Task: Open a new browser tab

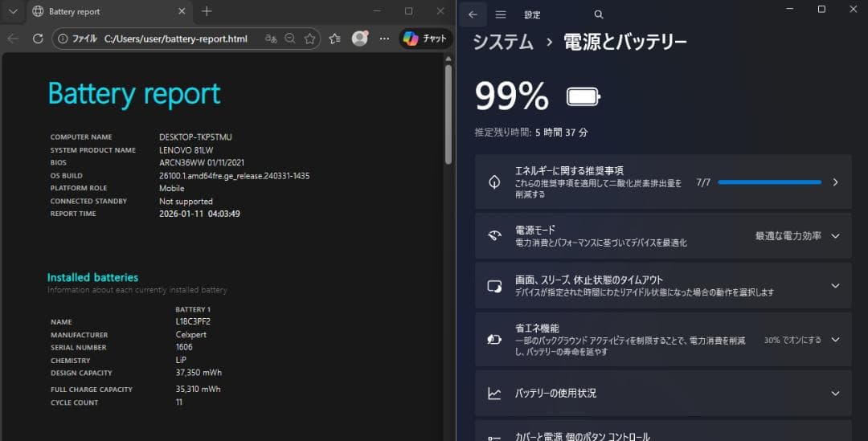Action: (207, 11)
